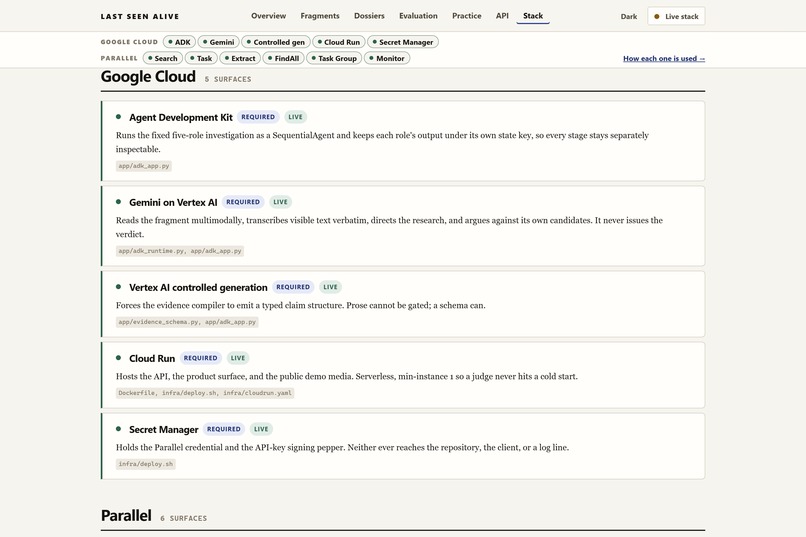
Task: Click the '6 SURFACES' label
Action: (x=184, y=519)
